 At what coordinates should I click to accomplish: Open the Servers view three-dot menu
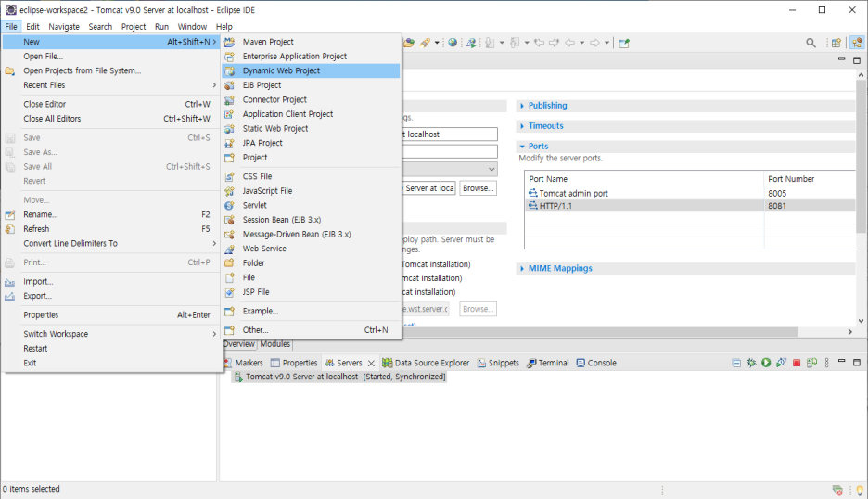click(827, 363)
